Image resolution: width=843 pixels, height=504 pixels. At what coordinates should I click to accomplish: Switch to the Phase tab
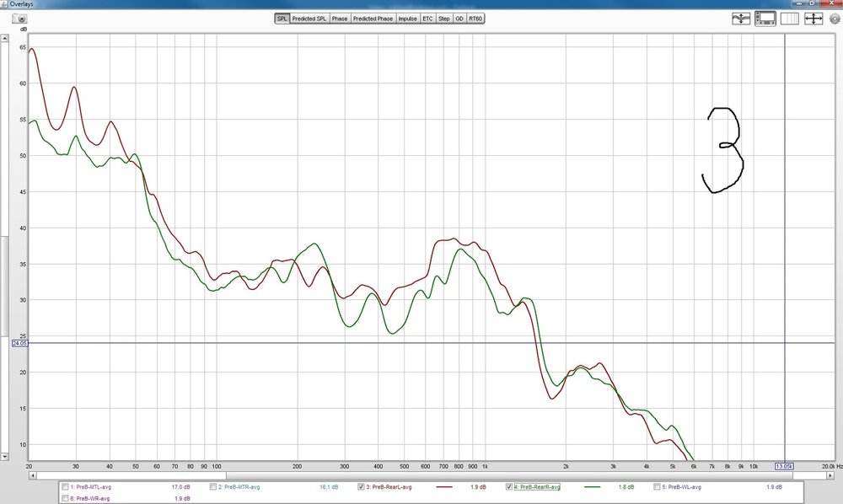click(x=340, y=19)
